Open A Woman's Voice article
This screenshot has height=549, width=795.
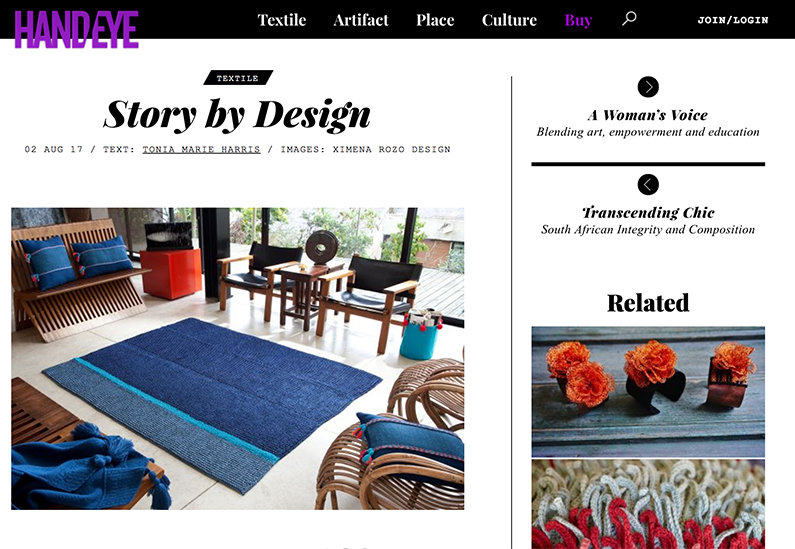(648, 115)
